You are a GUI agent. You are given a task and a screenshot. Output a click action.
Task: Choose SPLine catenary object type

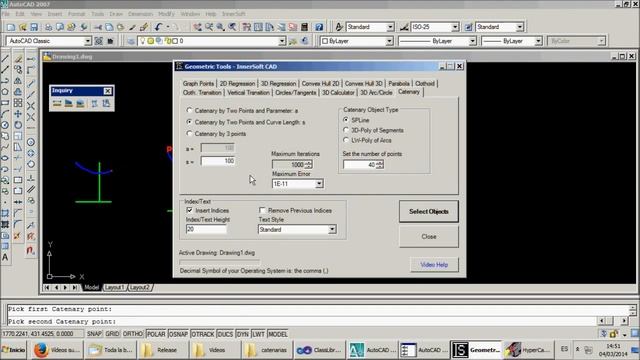point(346,120)
